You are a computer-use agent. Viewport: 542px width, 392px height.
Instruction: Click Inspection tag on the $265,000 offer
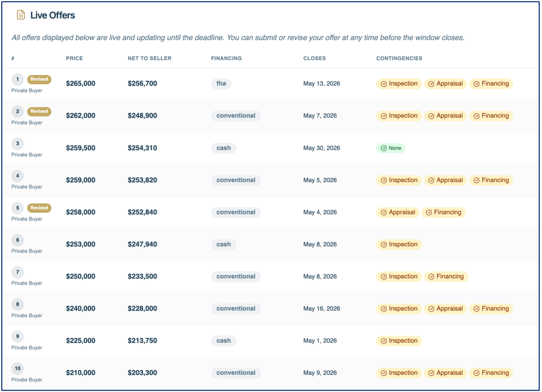coord(399,84)
